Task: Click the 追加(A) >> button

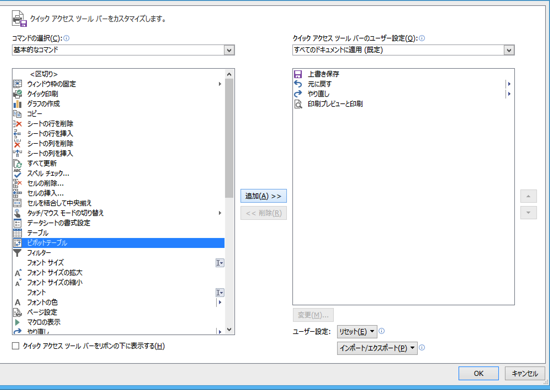Action: (263, 196)
